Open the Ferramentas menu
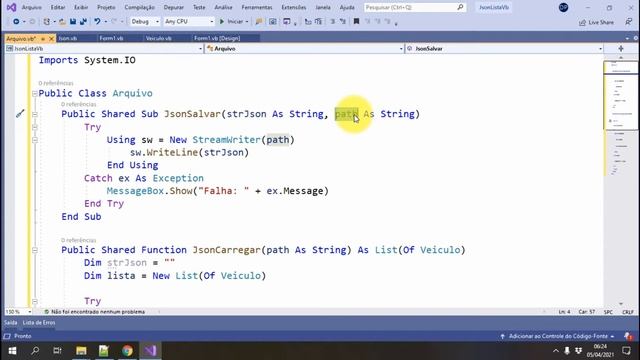Viewport: 640px width, 360px height. pyautogui.click(x=257, y=7)
